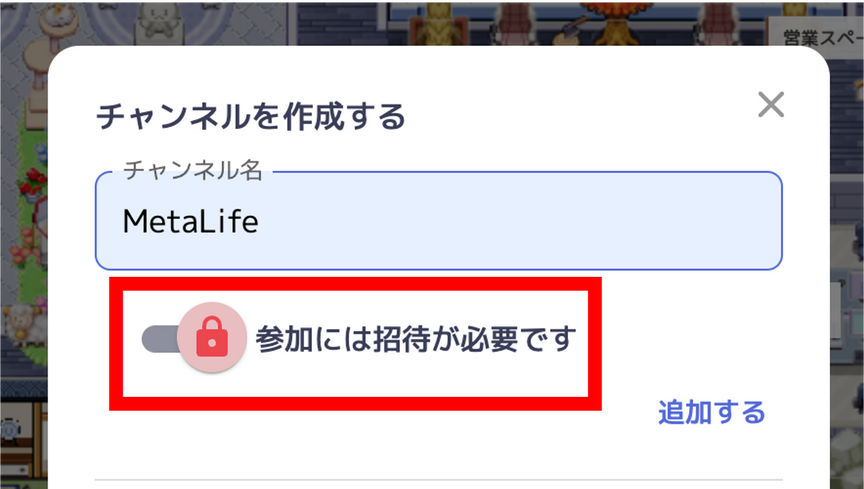Click the 参加には招待が必要です label

pos(415,338)
